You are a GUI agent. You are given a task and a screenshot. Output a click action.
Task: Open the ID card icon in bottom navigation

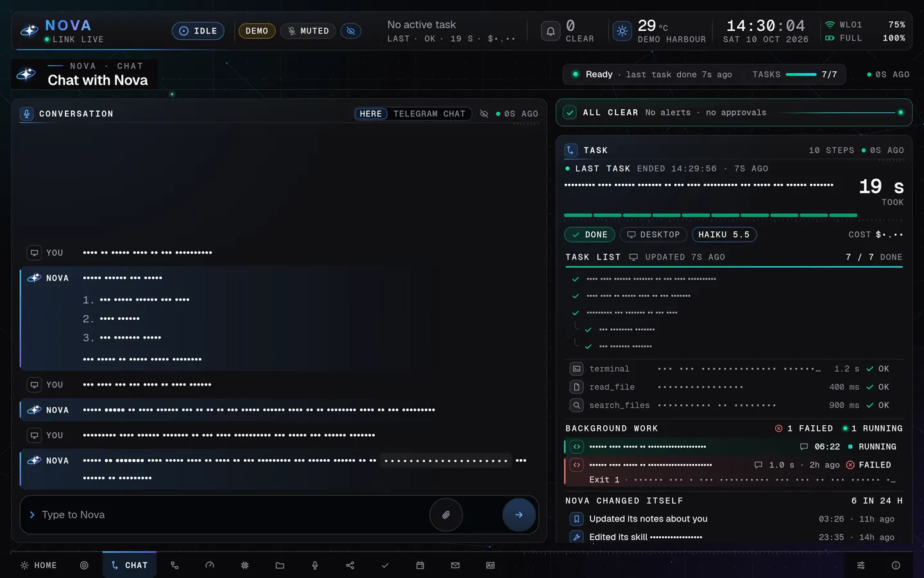coord(490,565)
